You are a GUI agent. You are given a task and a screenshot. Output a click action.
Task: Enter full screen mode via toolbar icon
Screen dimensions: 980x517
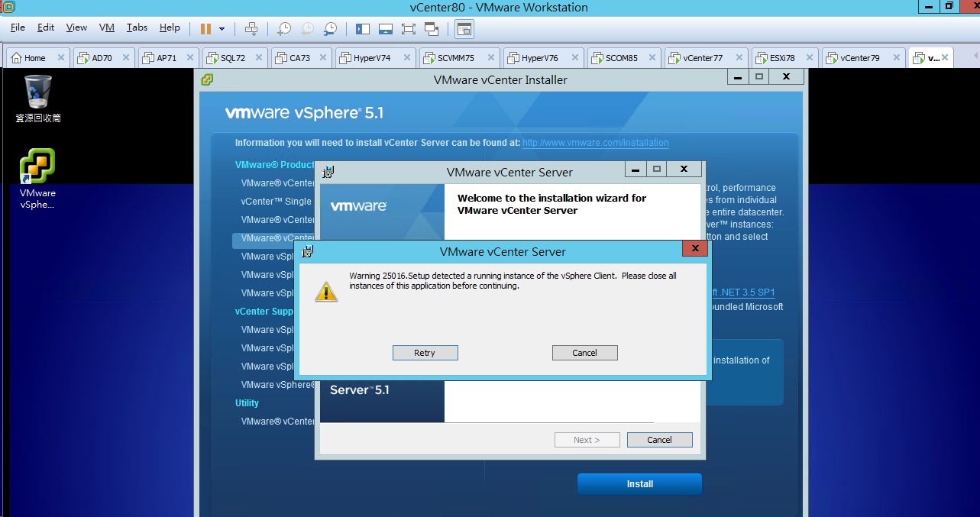(x=409, y=28)
